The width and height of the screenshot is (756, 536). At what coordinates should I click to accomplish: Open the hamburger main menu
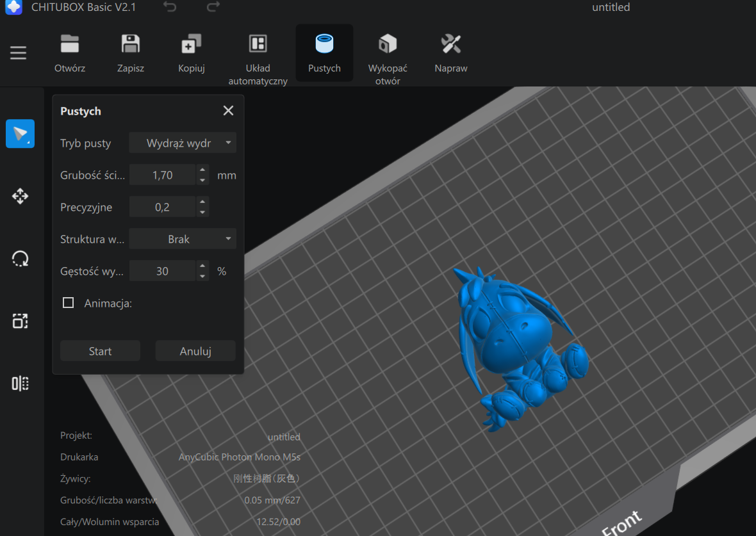19,53
